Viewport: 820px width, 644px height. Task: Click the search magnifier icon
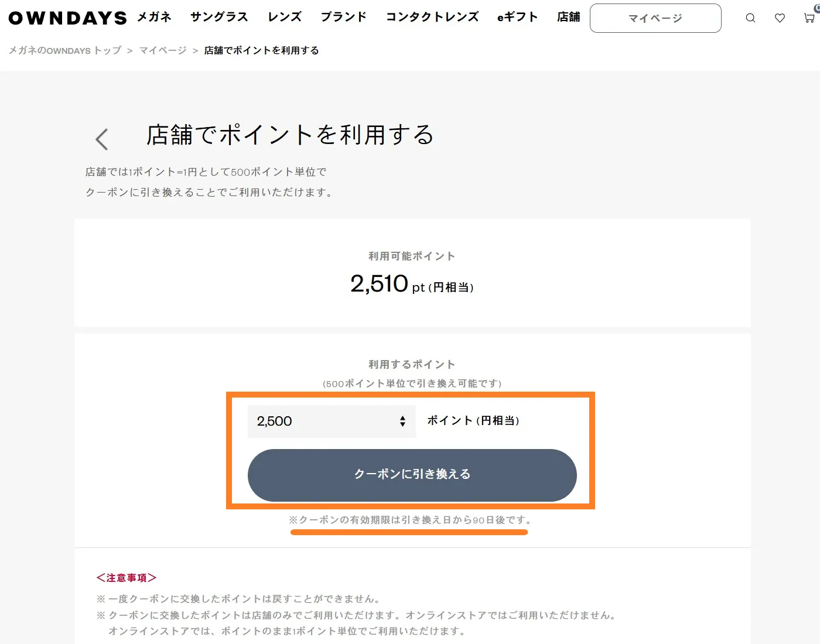750,18
